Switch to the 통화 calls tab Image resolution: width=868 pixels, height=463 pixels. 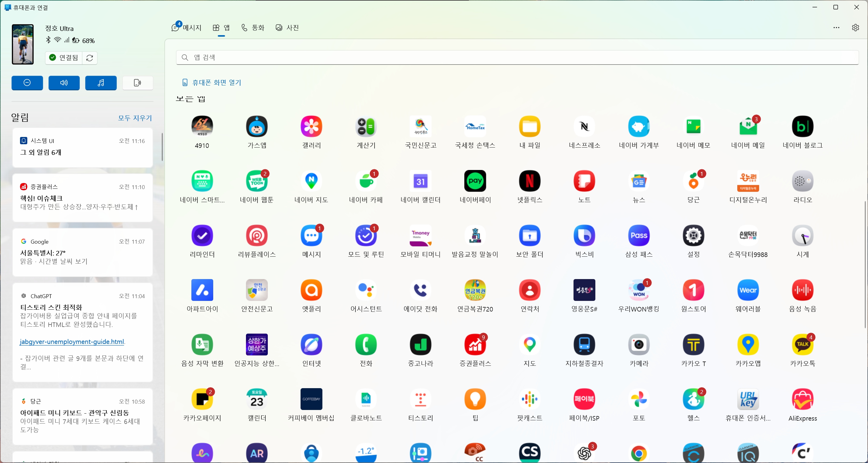point(253,28)
